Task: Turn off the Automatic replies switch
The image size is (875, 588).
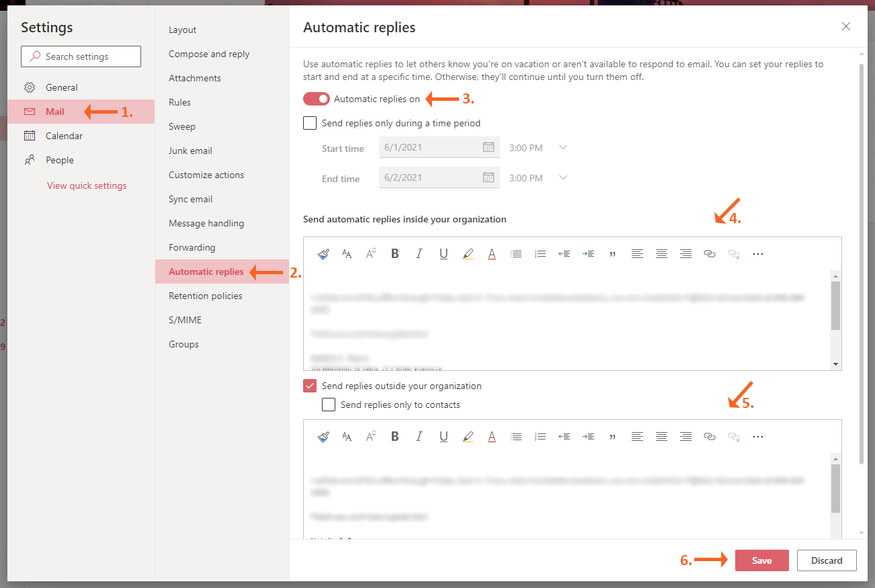Action: tap(316, 98)
